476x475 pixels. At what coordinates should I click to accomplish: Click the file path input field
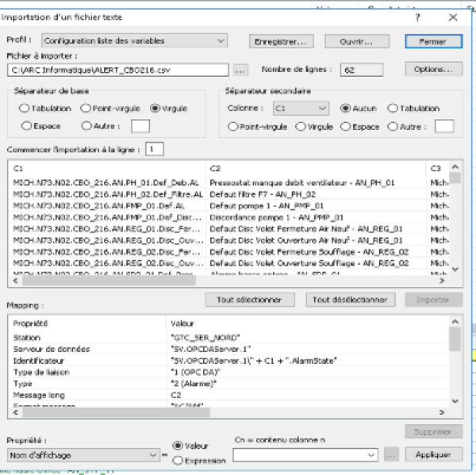[x=119, y=70]
